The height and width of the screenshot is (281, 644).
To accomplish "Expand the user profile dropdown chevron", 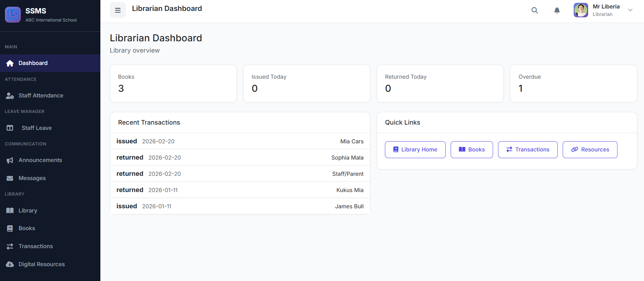I will coord(630,10).
